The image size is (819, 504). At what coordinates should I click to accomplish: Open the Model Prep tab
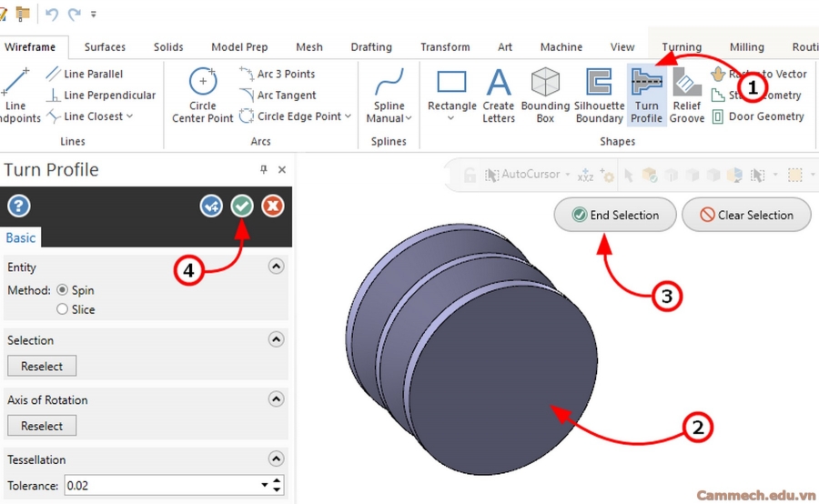point(239,47)
